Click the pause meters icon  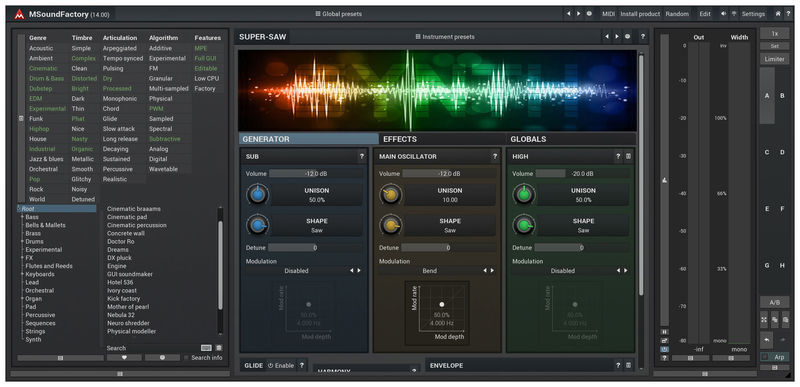click(x=664, y=332)
